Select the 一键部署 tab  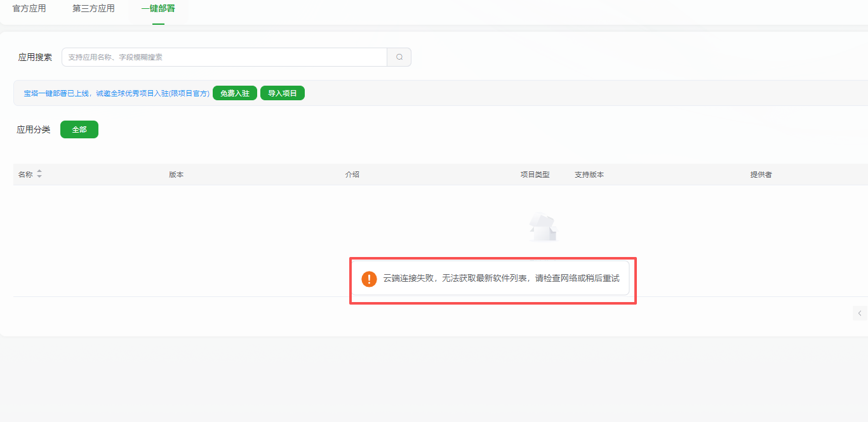pyautogui.click(x=157, y=8)
